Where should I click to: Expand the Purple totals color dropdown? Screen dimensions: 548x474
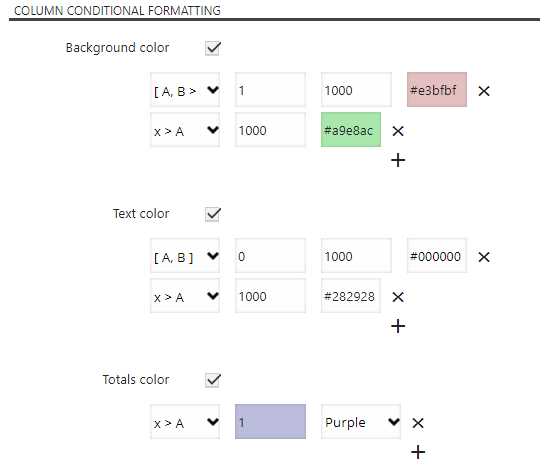[361, 422]
